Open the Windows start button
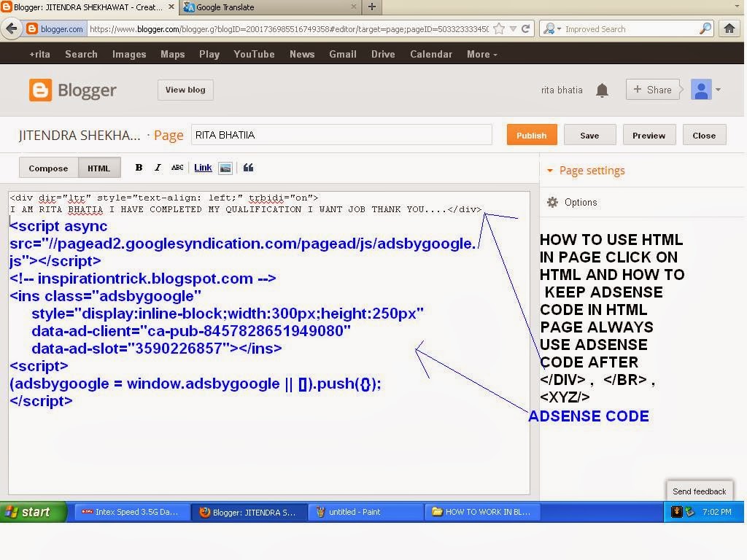 coord(32,512)
